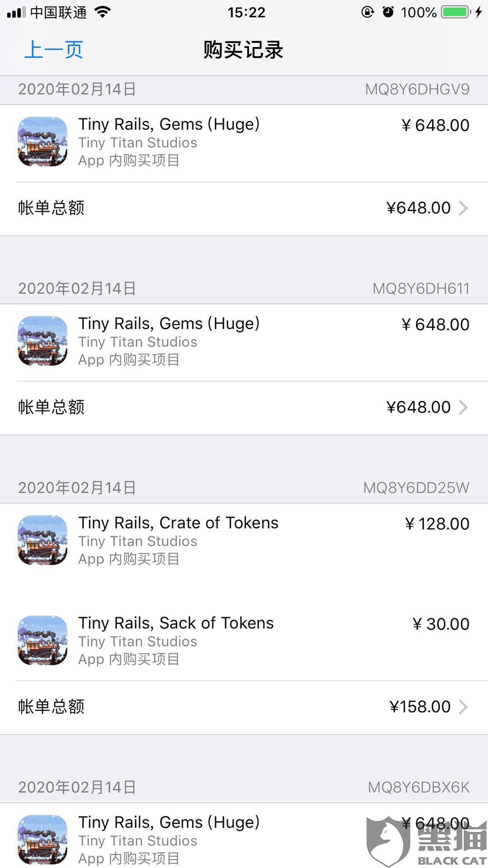Tap the bottom Gems (Huge) app icon

click(42, 840)
